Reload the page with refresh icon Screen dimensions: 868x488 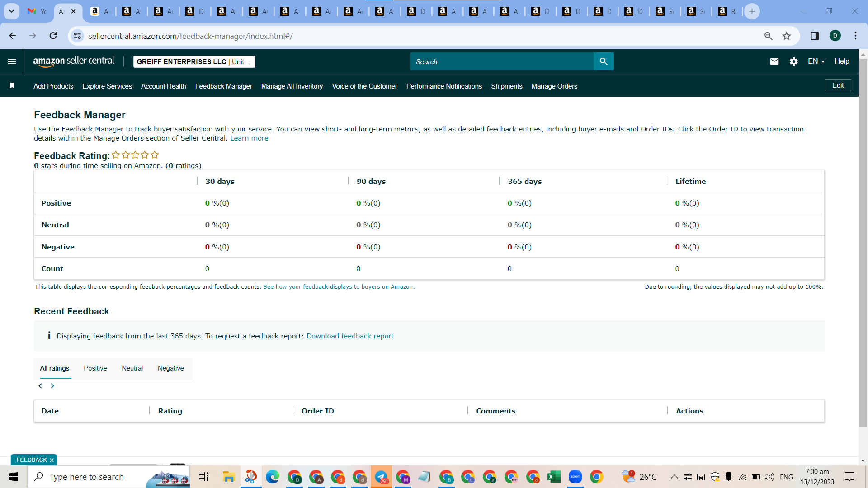click(x=53, y=36)
